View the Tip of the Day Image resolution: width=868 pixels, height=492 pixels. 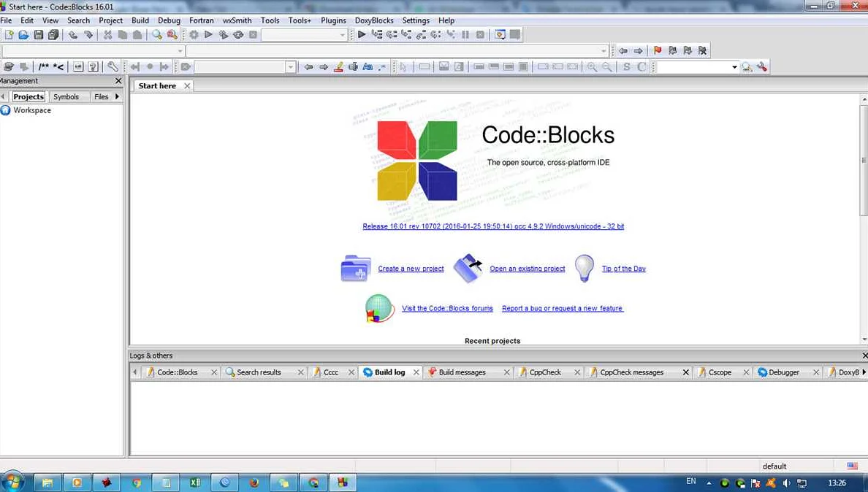coord(623,269)
